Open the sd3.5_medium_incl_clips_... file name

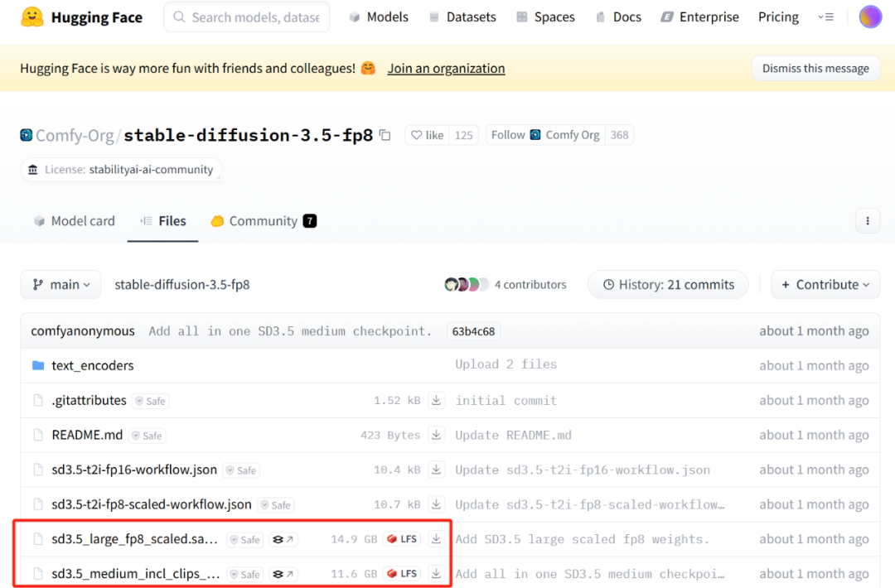pyautogui.click(x=136, y=574)
